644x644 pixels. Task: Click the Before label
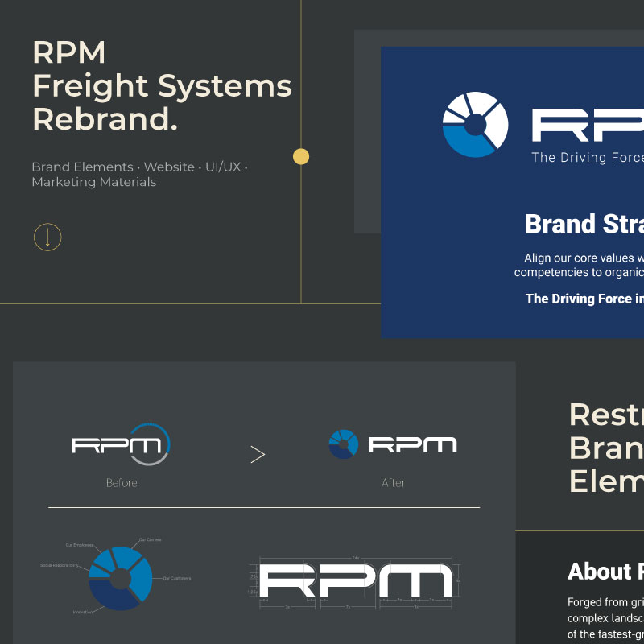122,483
